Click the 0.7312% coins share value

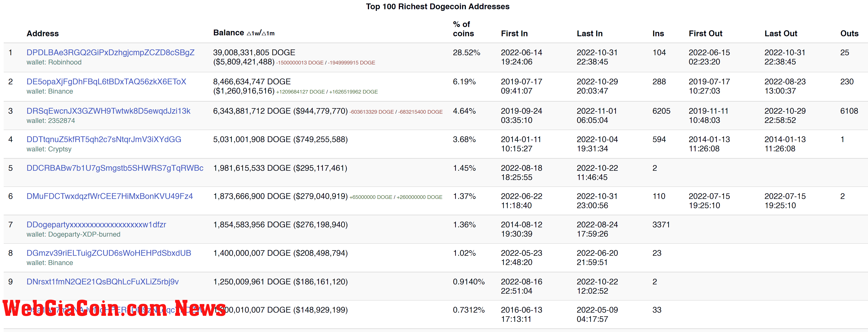coord(469,310)
